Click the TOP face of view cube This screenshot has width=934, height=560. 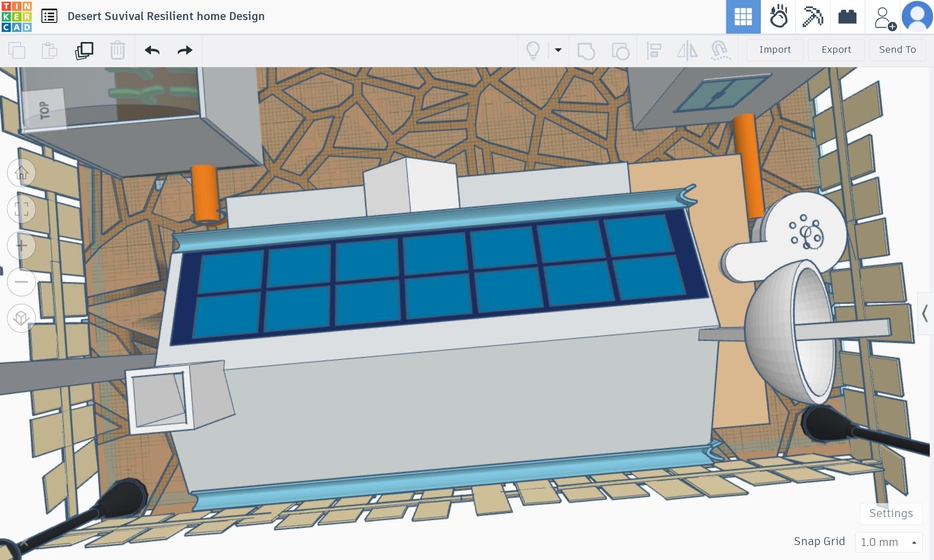(x=44, y=110)
